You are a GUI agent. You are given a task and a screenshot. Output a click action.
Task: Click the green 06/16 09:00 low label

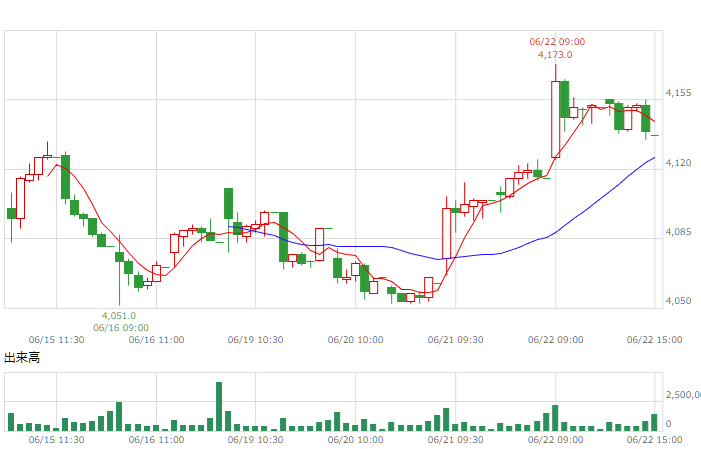[x=121, y=328]
